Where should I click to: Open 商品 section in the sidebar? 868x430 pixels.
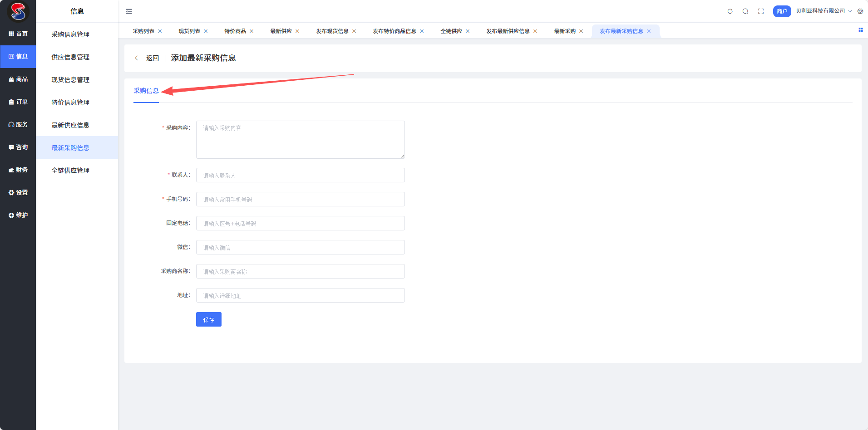click(x=18, y=79)
